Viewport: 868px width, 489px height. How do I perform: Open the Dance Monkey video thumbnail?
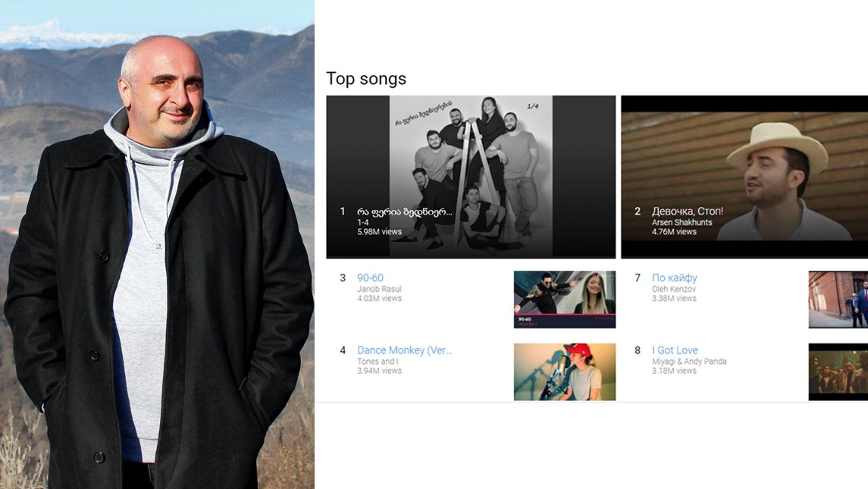(565, 372)
